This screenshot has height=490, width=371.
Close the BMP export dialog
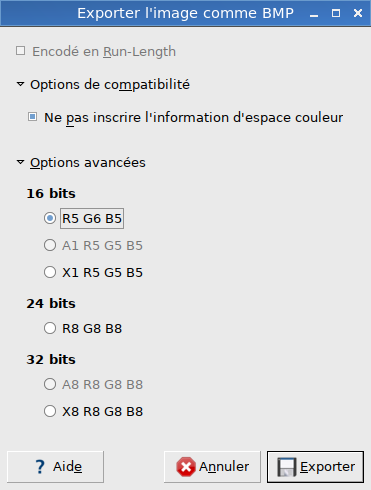[x=358, y=13]
